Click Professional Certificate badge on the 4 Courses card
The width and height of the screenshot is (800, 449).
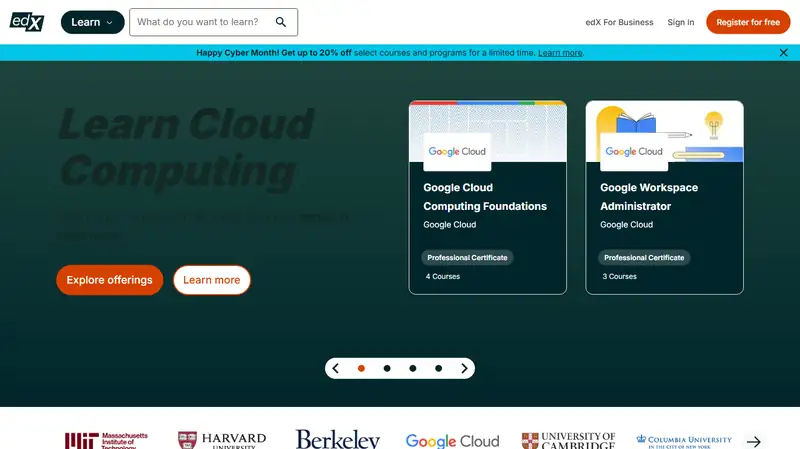tap(467, 258)
